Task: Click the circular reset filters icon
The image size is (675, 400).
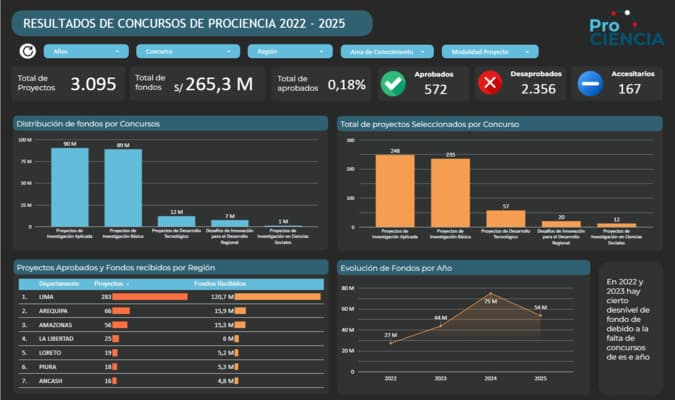Action: click(x=28, y=51)
